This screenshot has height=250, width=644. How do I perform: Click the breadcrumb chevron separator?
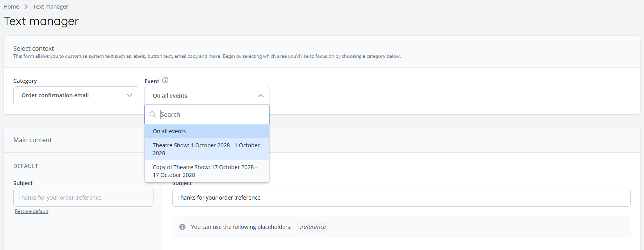click(x=26, y=7)
